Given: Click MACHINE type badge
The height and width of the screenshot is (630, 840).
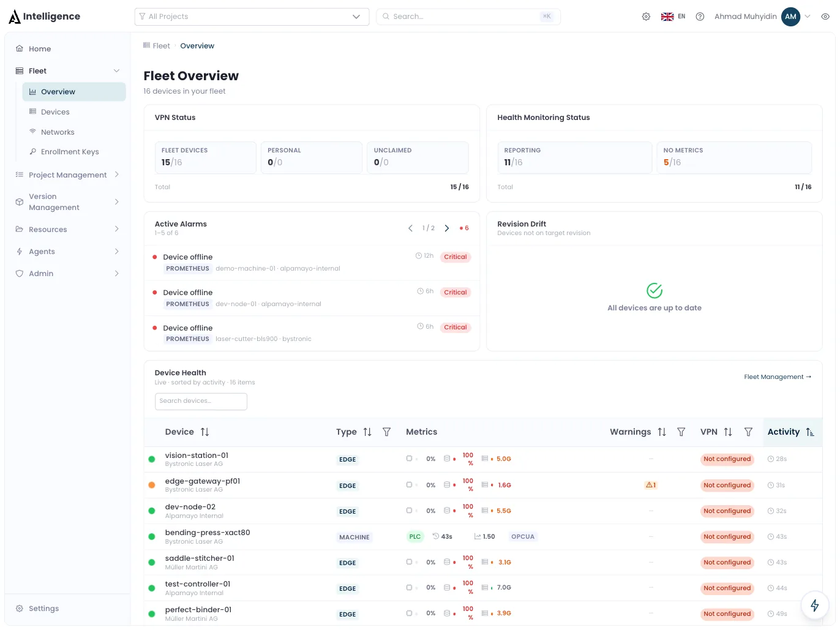Looking at the screenshot, I should pos(354,538).
